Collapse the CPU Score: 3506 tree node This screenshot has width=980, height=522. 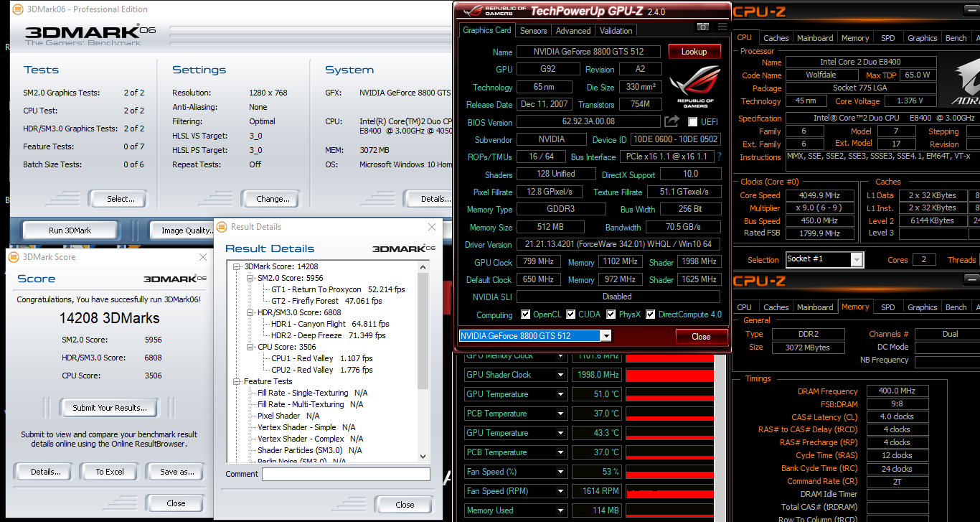coord(250,347)
